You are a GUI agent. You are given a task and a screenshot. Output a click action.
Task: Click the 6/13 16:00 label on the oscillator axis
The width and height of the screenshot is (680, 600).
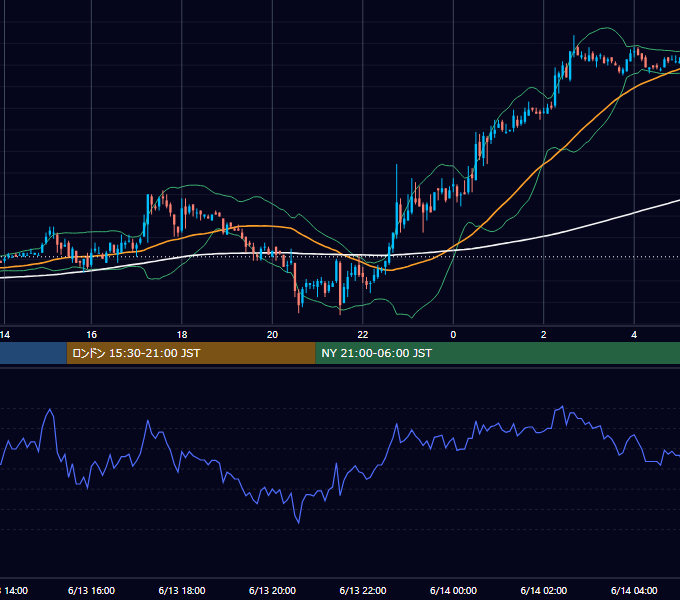click(x=92, y=590)
